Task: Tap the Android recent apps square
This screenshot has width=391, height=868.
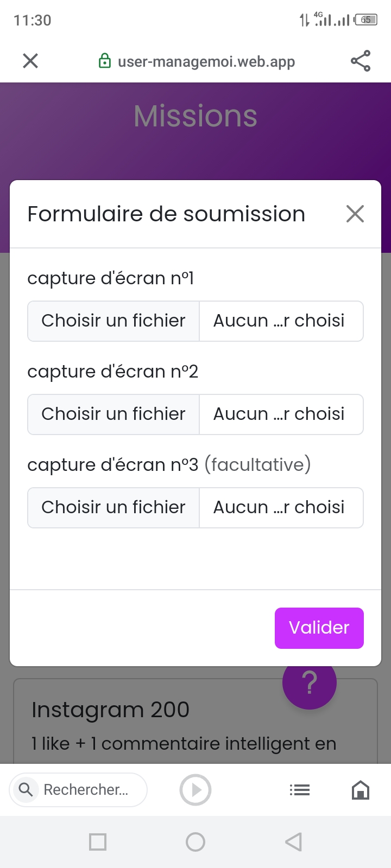Action: point(98,842)
